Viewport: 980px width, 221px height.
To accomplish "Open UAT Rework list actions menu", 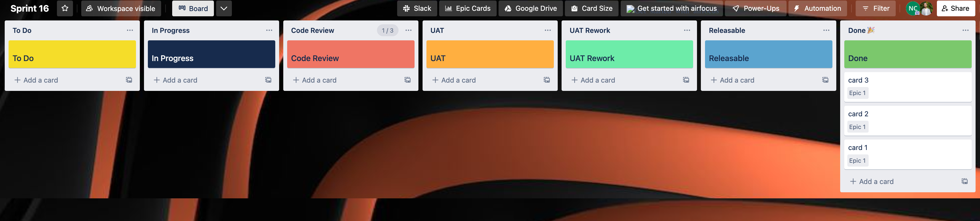I will click(x=687, y=30).
